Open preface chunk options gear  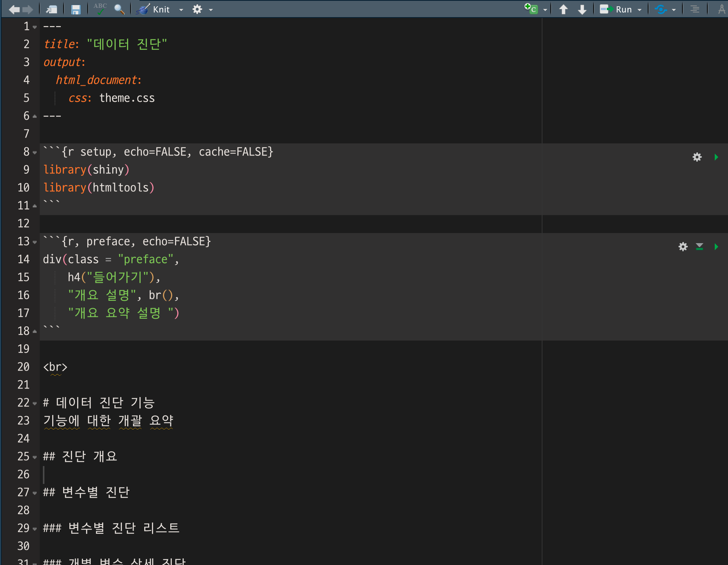click(683, 247)
